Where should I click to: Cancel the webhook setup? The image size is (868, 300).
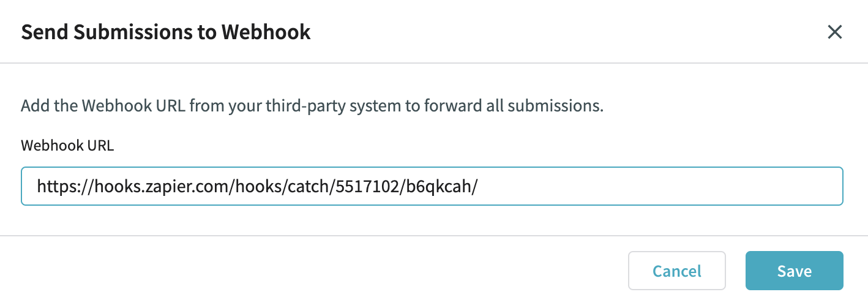click(x=676, y=271)
